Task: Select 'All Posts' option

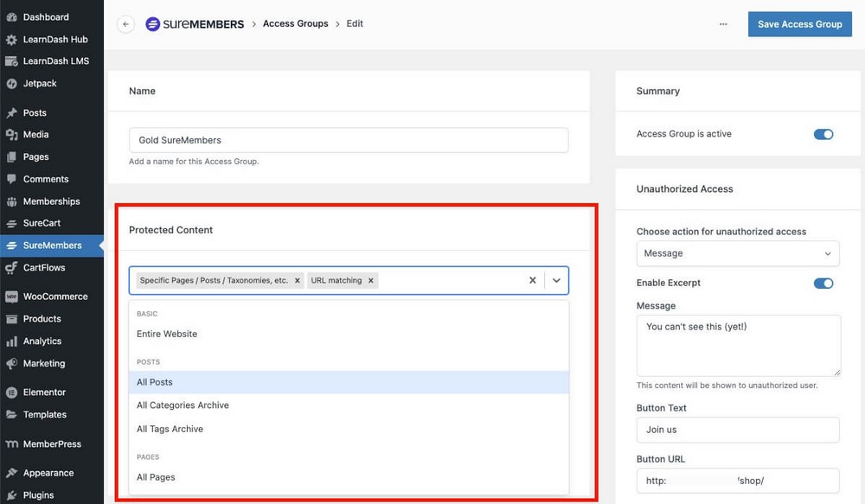Action: click(x=349, y=383)
